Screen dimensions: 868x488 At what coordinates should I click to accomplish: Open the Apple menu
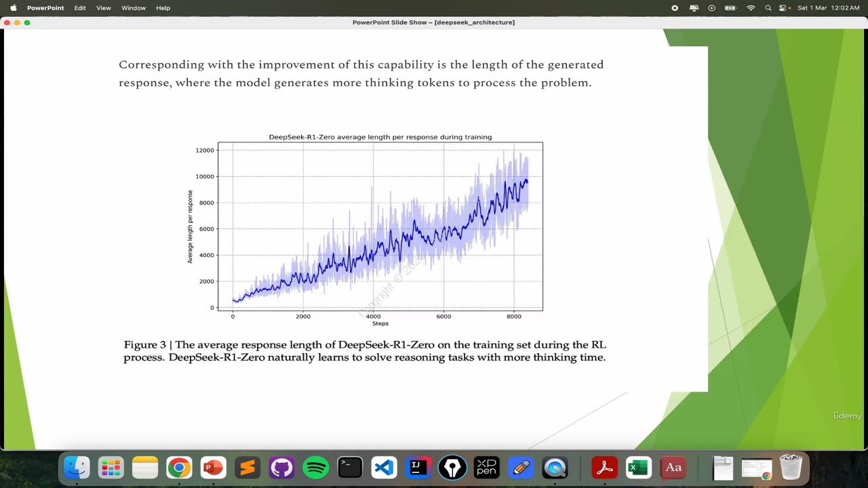click(x=13, y=8)
